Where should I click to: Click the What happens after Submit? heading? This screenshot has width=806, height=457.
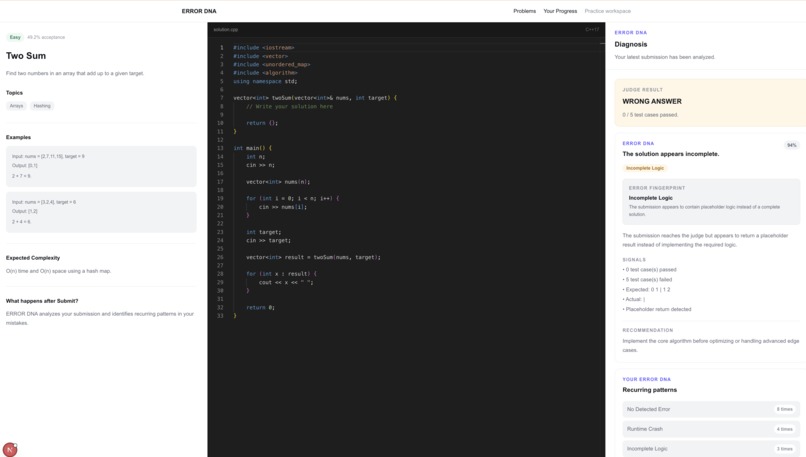coord(42,301)
